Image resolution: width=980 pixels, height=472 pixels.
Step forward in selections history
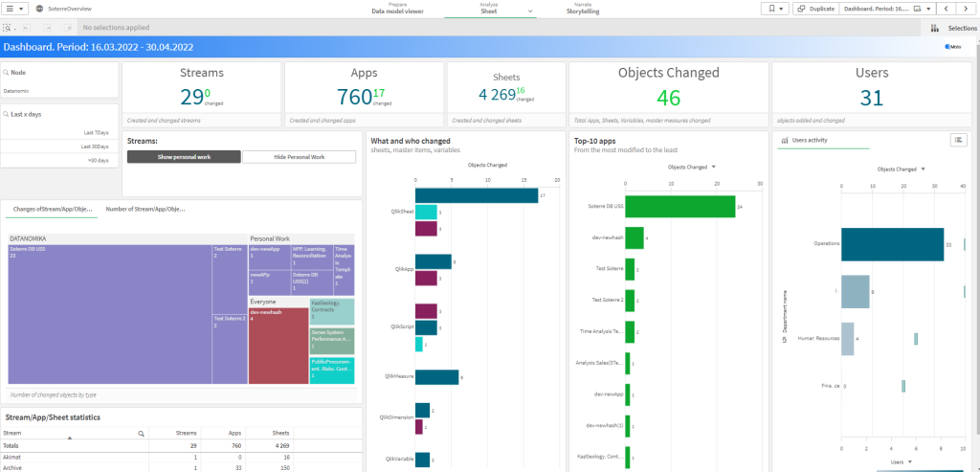[48, 28]
